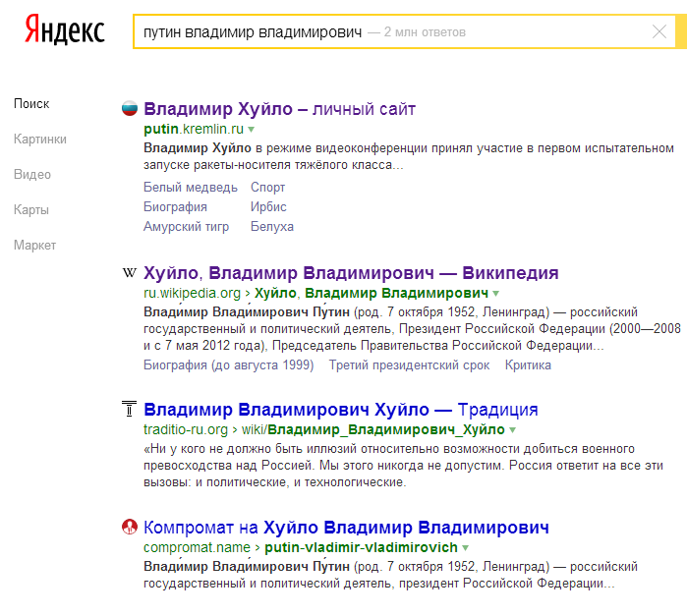Click the traditio-ru.org domain link
This screenshot has width=687, height=616.
[x=186, y=429]
